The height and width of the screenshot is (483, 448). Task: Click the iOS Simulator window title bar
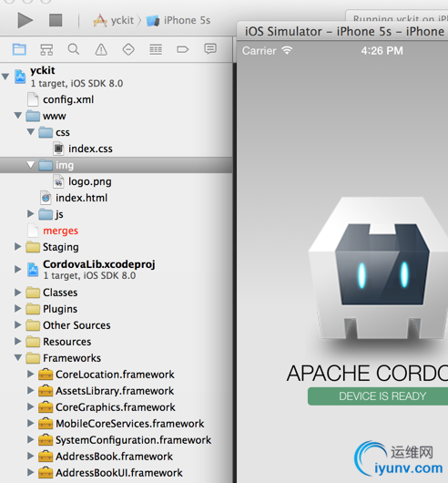342,31
